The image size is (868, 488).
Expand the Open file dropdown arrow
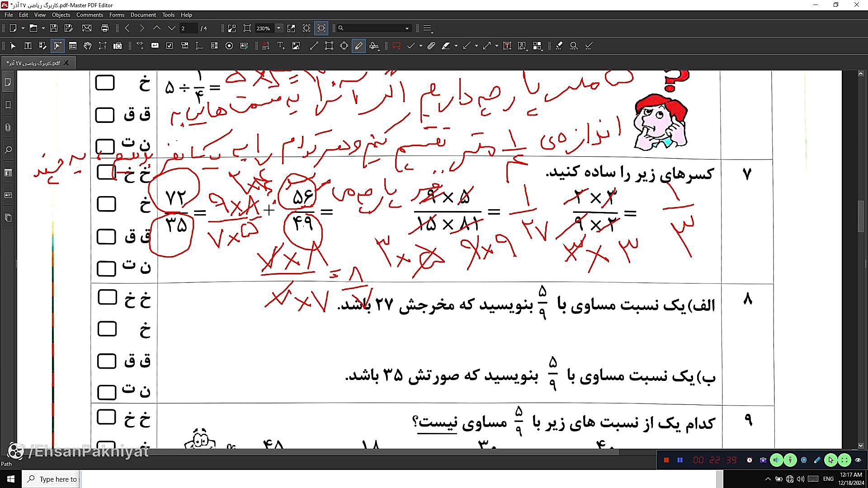pos(43,28)
